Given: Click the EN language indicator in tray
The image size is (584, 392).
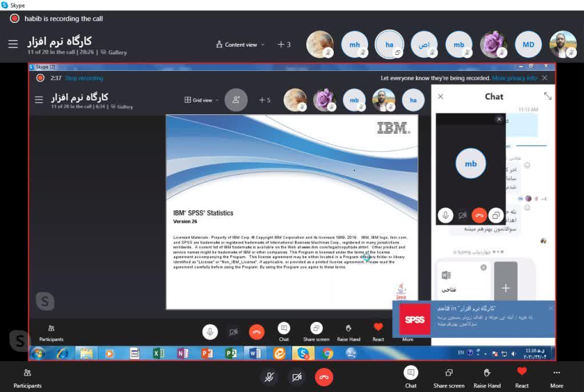Looking at the screenshot, I should (x=461, y=353).
